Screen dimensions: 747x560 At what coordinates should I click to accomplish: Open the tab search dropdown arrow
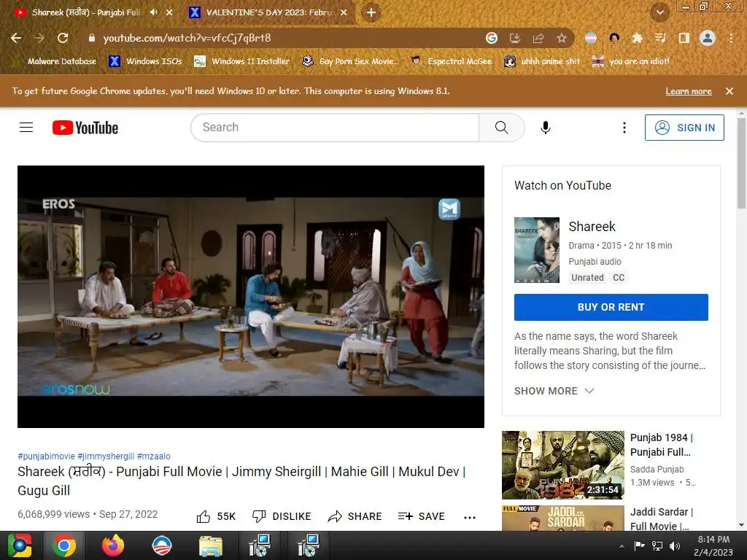tap(659, 12)
